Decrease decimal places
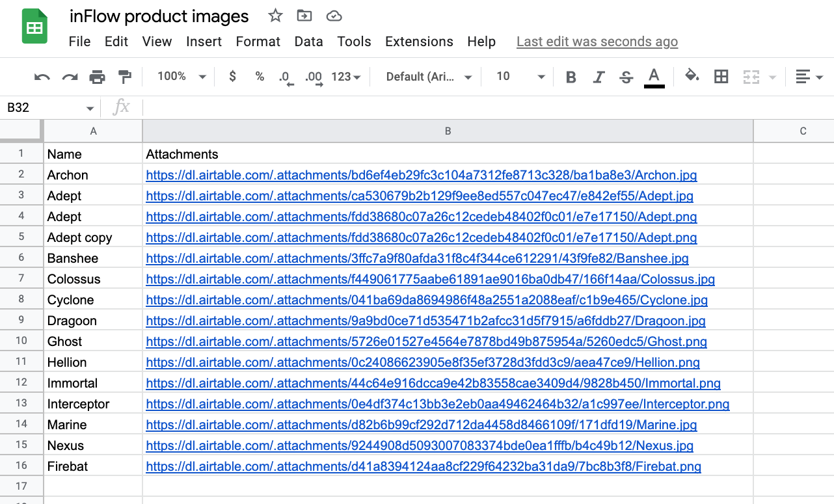This screenshot has height=504, width=834. pyautogui.click(x=286, y=77)
